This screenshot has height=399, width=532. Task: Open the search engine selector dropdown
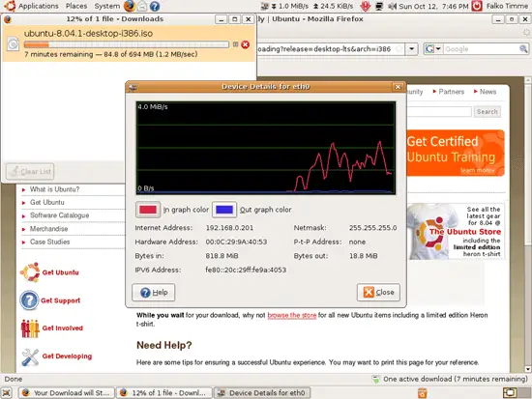[x=433, y=49]
